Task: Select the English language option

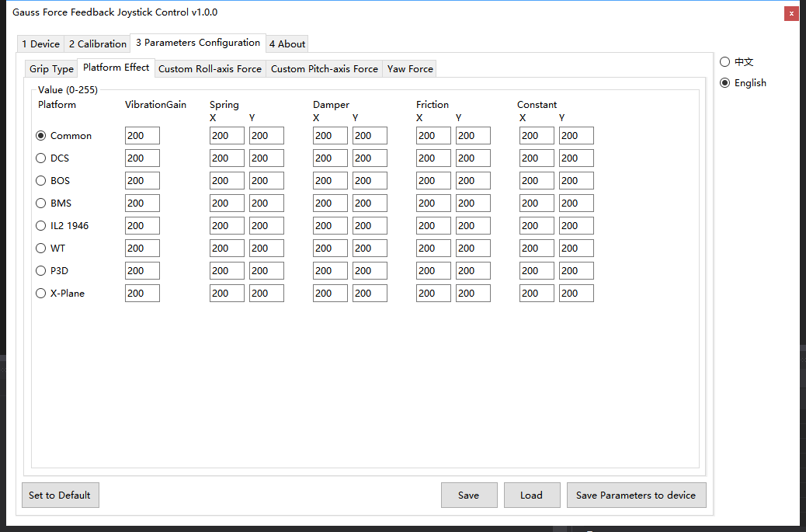Action: click(x=743, y=83)
